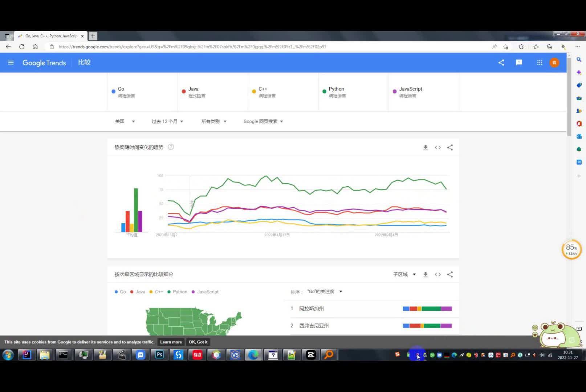Select the Java search term card

213,92
